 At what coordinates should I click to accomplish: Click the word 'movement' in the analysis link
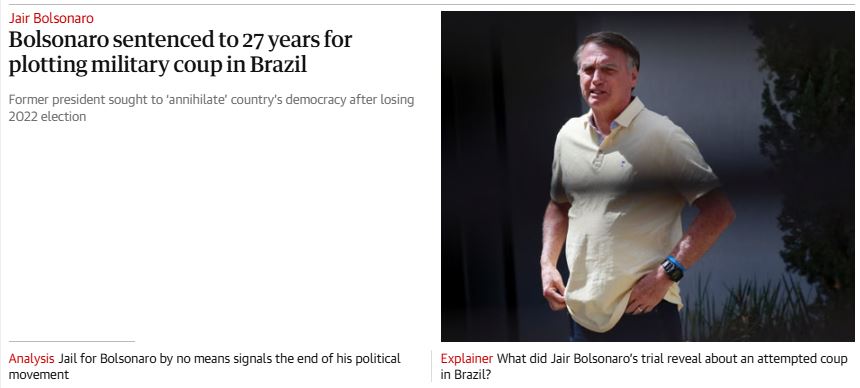coord(38,375)
